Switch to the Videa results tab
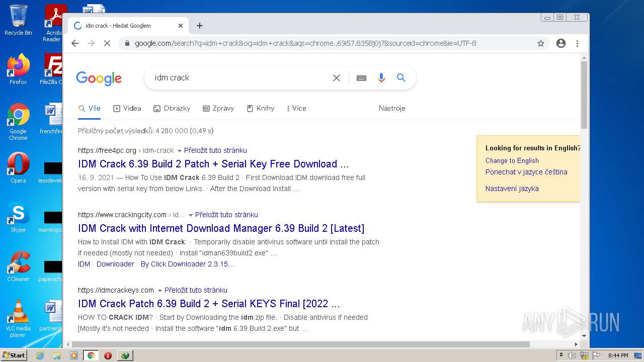 127,108
